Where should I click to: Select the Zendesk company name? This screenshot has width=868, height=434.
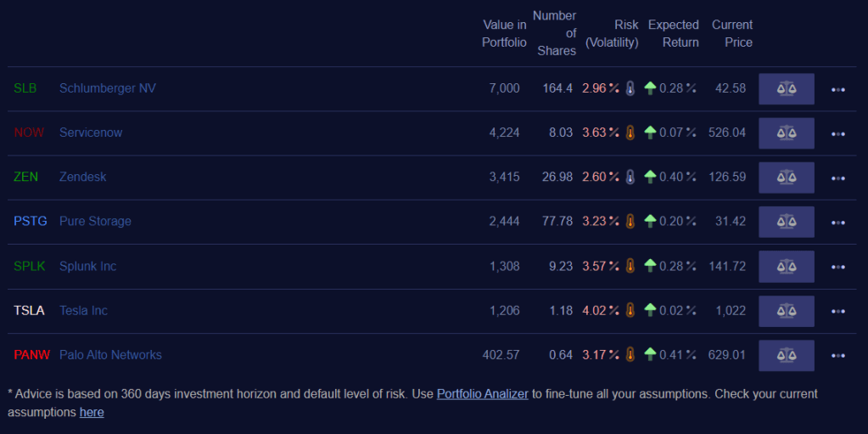click(x=83, y=178)
